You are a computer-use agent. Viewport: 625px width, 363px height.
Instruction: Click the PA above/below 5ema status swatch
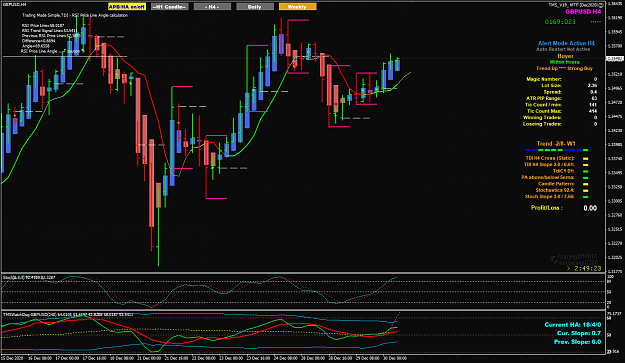pyautogui.click(x=586, y=177)
